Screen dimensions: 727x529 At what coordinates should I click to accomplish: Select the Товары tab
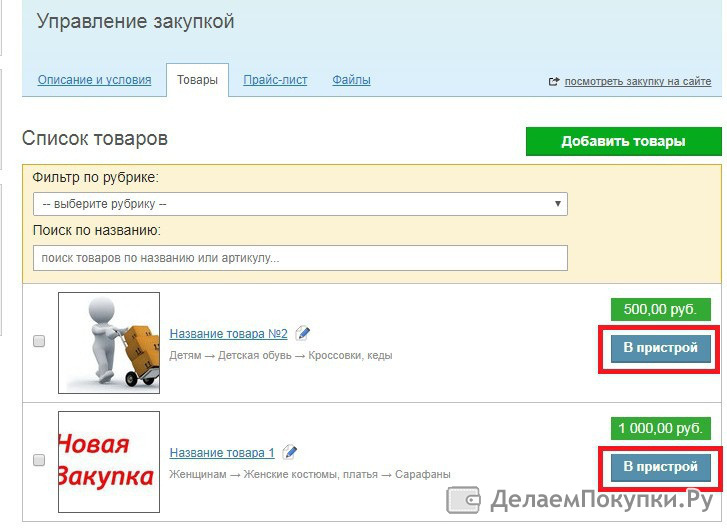coord(197,80)
